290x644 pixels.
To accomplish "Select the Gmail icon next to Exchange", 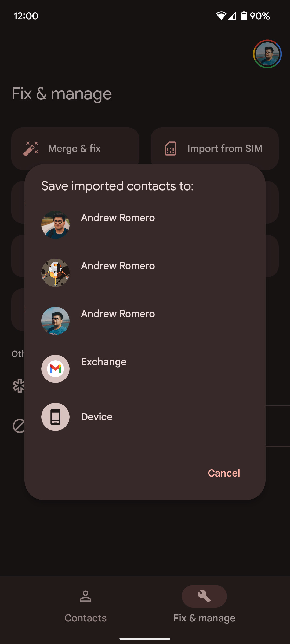I will pos(55,369).
